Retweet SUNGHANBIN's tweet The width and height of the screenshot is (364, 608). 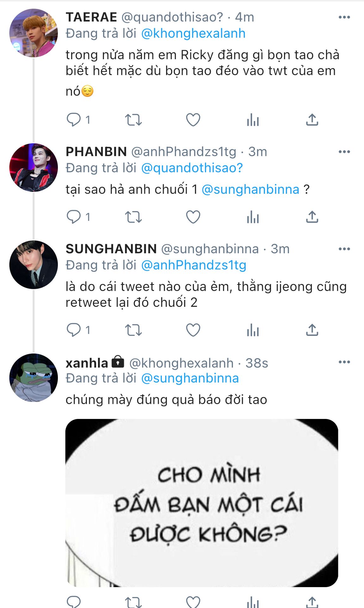point(133,330)
